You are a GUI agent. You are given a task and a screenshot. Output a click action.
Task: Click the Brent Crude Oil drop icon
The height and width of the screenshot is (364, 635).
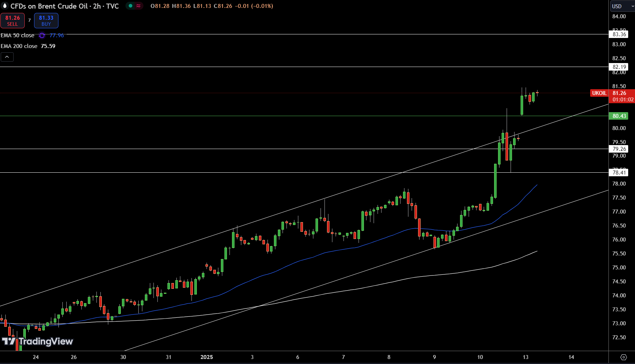coord(5,6)
